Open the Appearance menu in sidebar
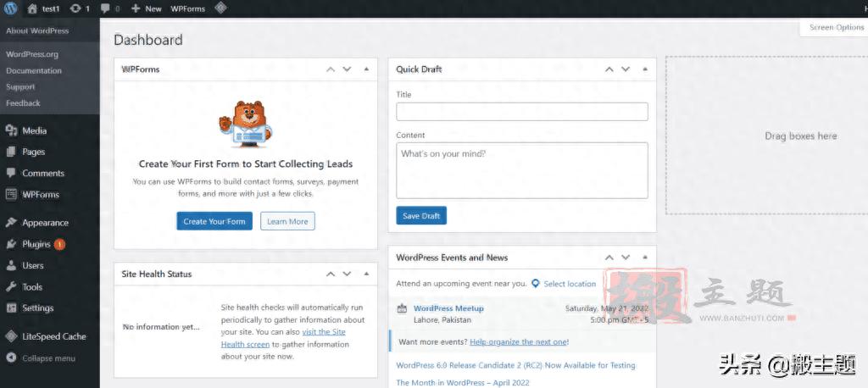 click(x=45, y=223)
